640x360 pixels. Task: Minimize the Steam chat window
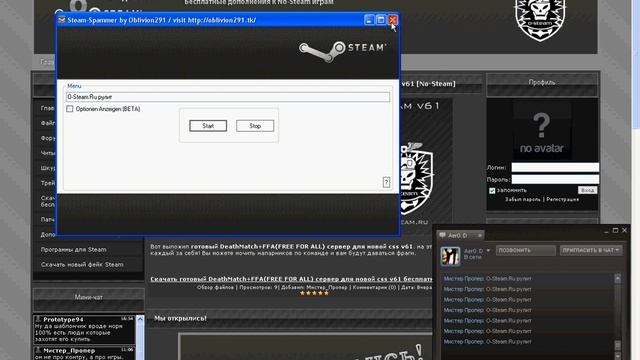606,231
